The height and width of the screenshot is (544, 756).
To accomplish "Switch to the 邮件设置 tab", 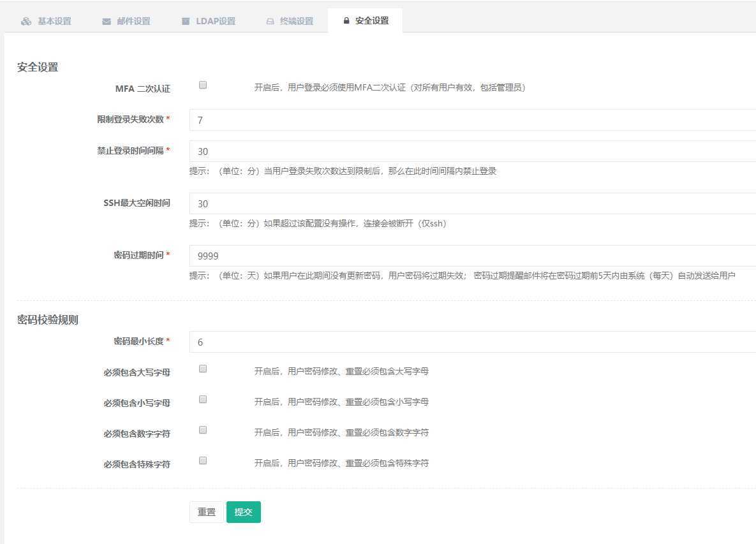I will 126,21.
